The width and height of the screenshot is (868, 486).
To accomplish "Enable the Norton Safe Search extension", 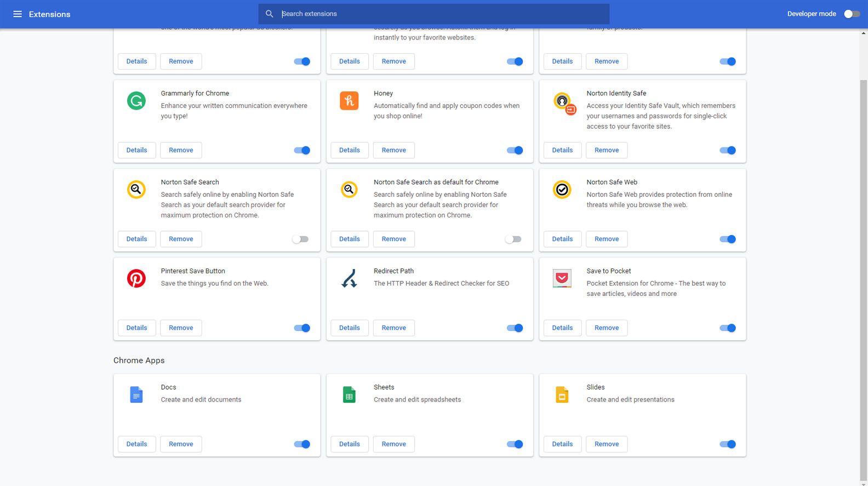I will (300, 239).
